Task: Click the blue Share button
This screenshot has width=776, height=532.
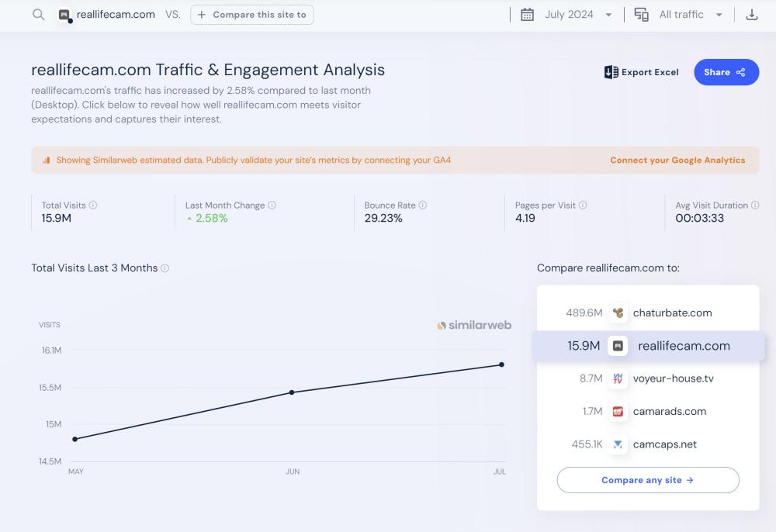Action: [726, 72]
